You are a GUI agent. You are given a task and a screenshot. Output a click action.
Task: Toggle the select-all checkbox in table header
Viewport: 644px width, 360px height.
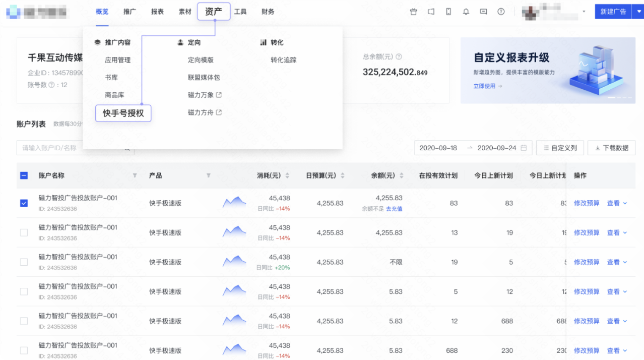pos(24,175)
